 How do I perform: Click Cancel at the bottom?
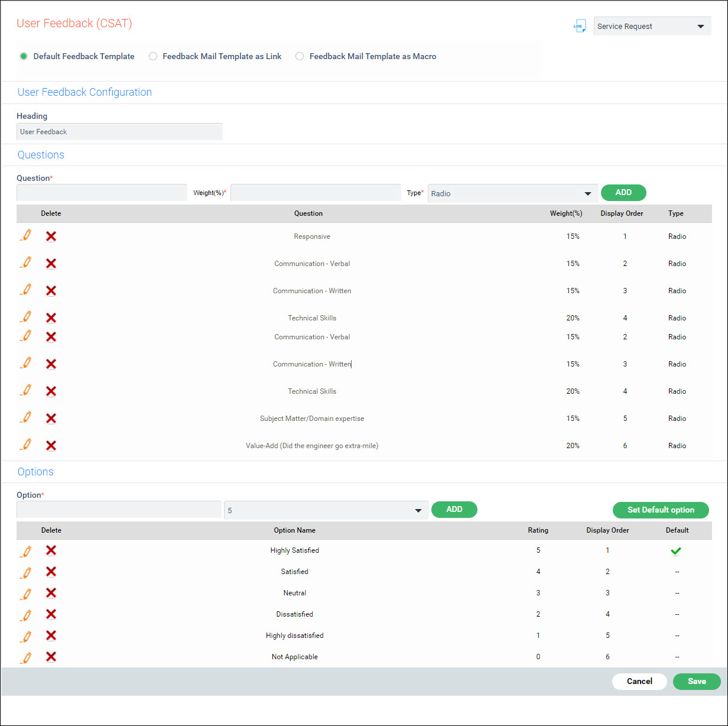pyautogui.click(x=639, y=682)
